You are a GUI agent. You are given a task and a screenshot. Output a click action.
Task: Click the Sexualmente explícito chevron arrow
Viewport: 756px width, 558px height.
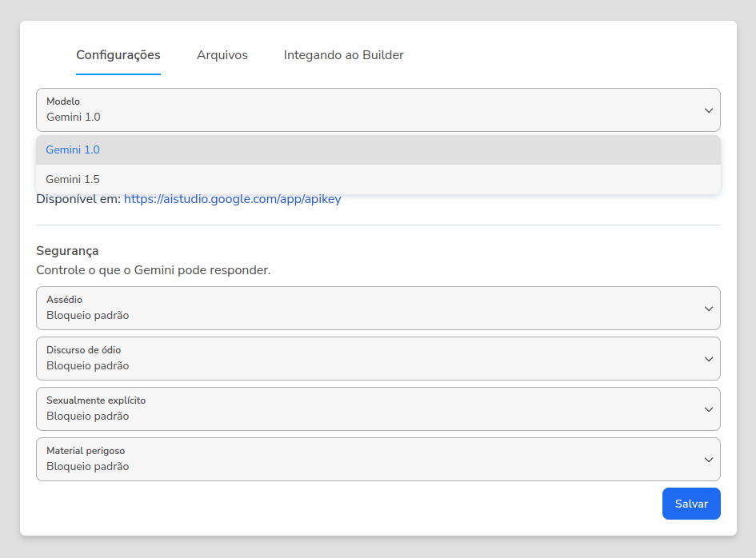(708, 409)
